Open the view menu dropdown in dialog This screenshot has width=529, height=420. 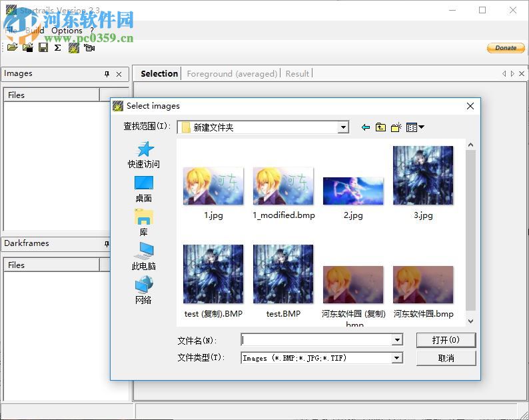click(x=415, y=127)
